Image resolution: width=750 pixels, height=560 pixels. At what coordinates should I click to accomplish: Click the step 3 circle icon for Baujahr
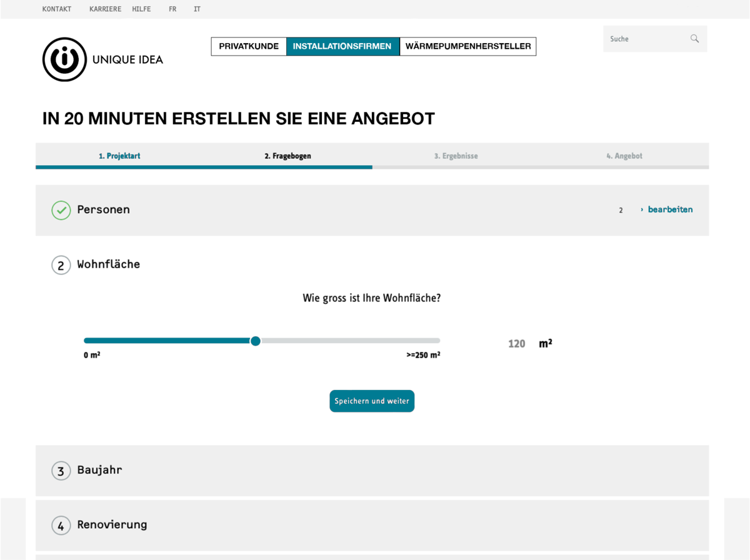pos(61,471)
